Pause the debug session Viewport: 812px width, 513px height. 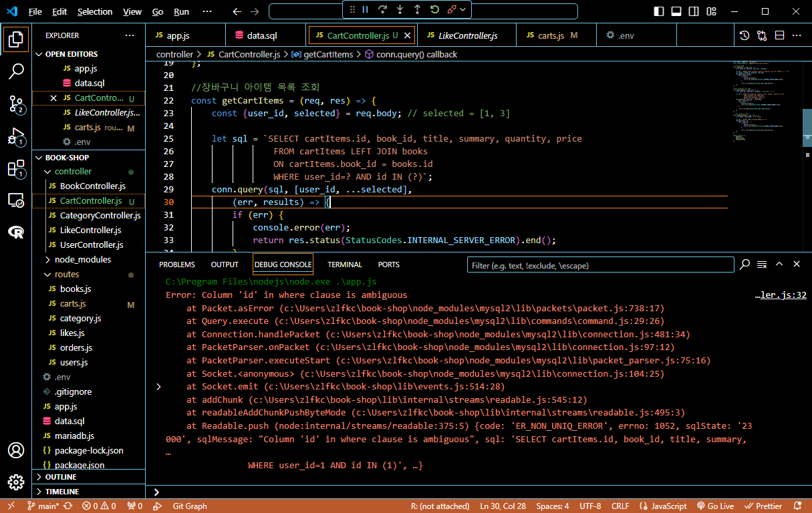[366, 9]
